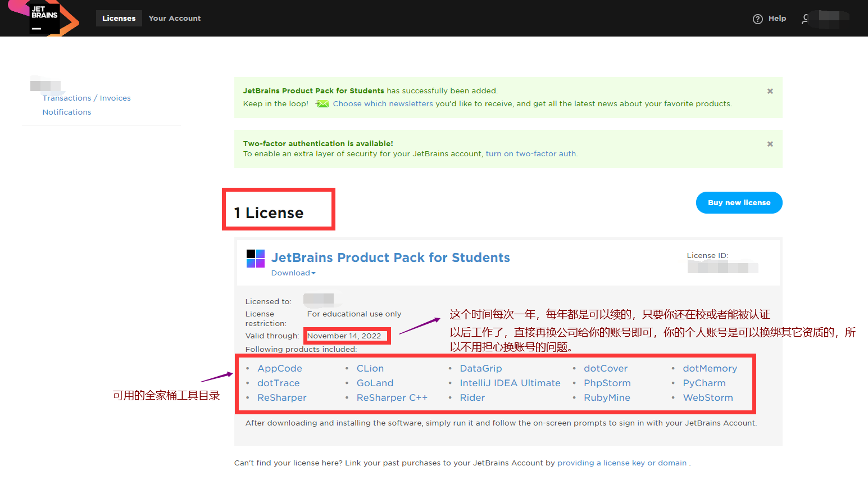Open the Your Account tab
The width and height of the screenshot is (868, 484).
(x=175, y=18)
